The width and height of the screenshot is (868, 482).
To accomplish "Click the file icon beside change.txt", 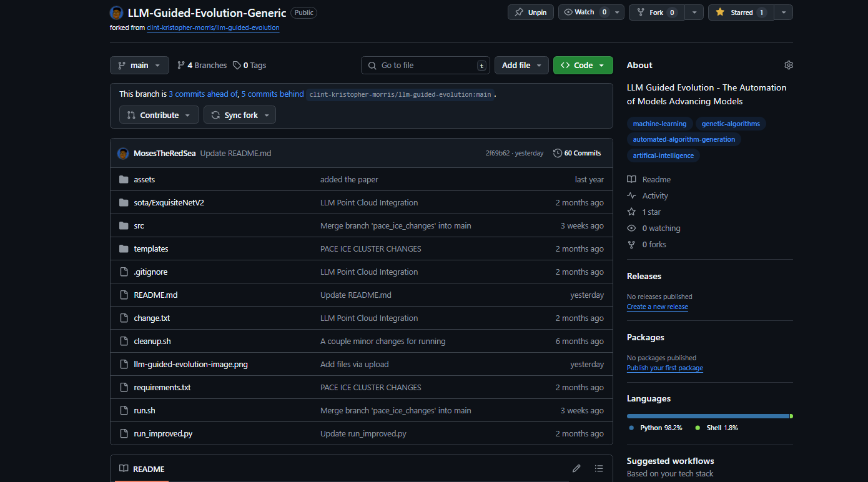I will coord(123,318).
